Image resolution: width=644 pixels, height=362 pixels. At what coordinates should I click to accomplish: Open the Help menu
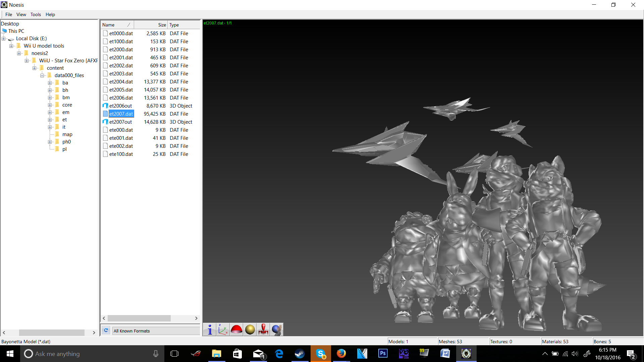click(x=50, y=14)
